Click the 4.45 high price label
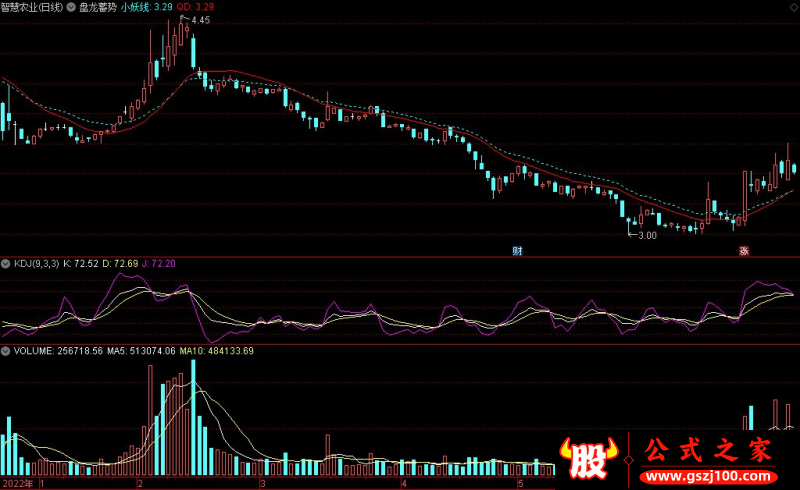The height and width of the screenshot is (490, 800). click(x=201, y=20)
